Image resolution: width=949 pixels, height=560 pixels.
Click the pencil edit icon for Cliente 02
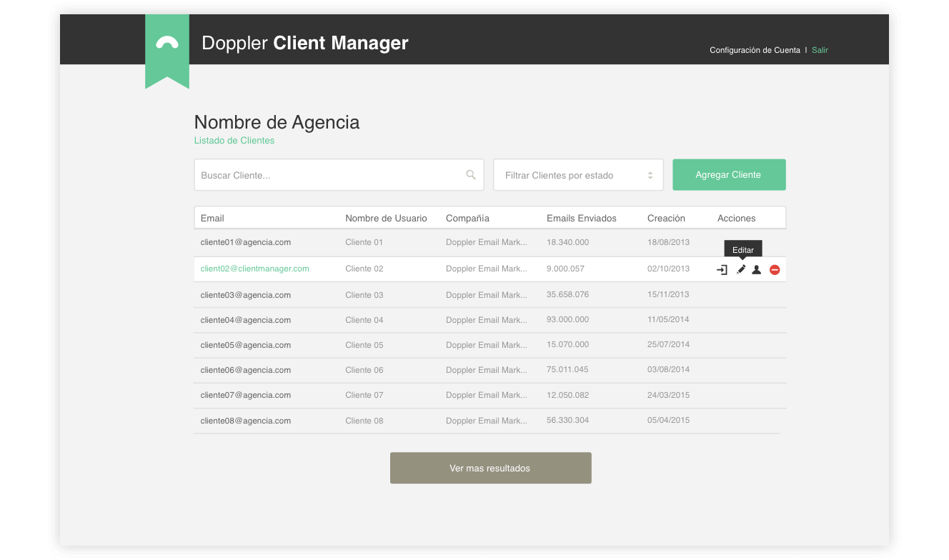(x=741, y=269)
